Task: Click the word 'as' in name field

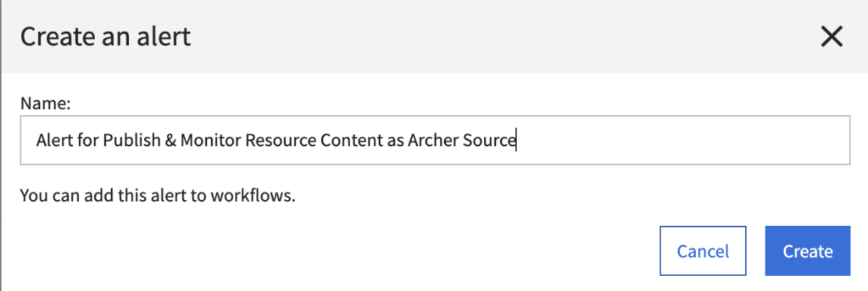Action: [395, 140]
